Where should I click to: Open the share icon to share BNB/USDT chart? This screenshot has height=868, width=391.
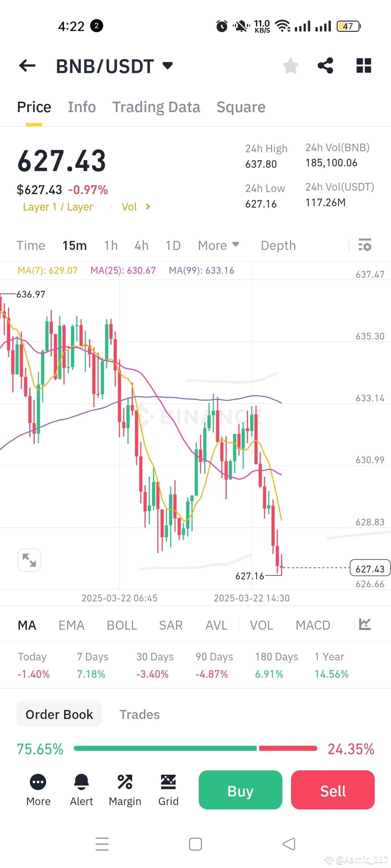point(325,65)
